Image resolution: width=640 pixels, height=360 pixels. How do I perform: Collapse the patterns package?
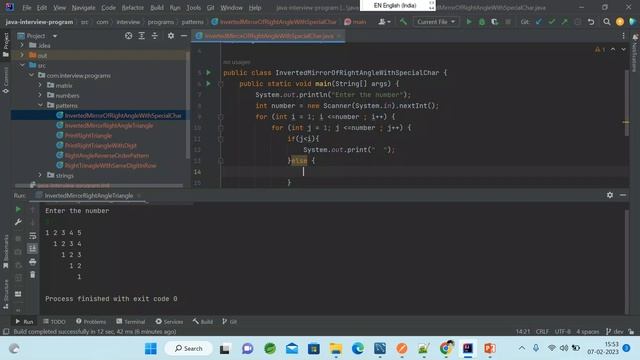[x=40, y=105]
